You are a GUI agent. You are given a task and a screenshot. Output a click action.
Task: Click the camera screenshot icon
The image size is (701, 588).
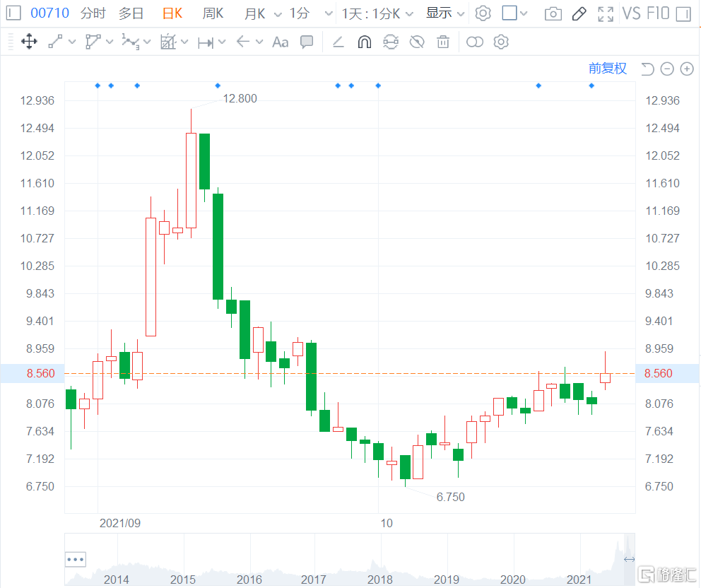coord(553,13)
